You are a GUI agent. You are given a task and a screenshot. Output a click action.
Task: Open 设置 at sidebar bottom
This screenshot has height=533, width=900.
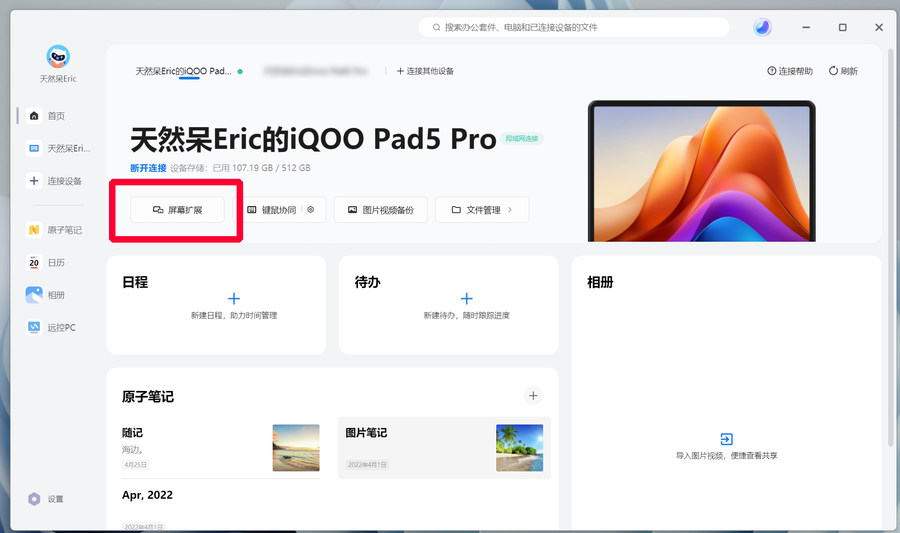click(x=47, y=499)
